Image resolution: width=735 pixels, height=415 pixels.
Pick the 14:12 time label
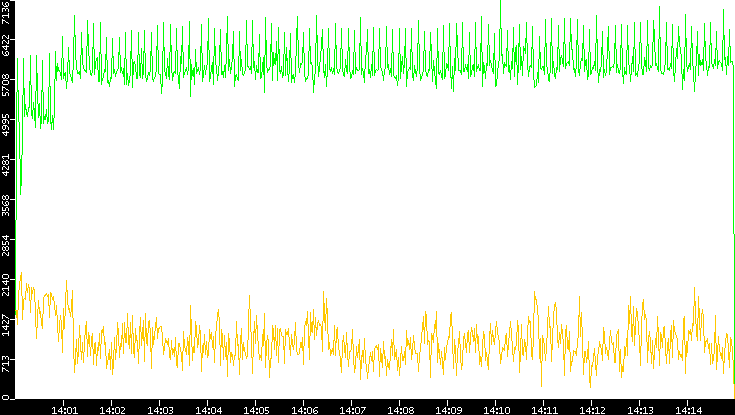point(592,411)
